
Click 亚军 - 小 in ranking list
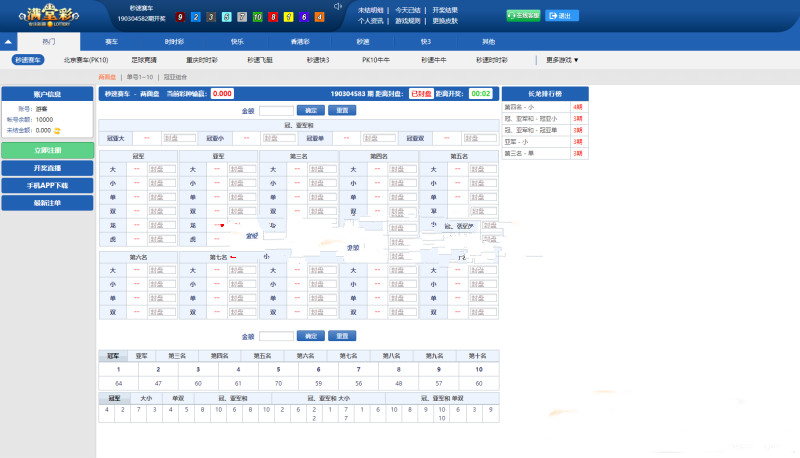(x=516, y=142)
